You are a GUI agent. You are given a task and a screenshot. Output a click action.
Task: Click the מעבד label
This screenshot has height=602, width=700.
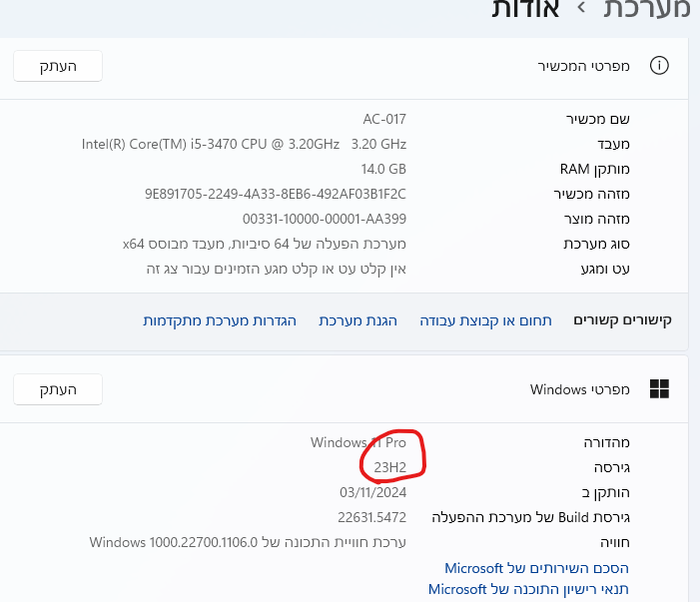click(613, 144)
